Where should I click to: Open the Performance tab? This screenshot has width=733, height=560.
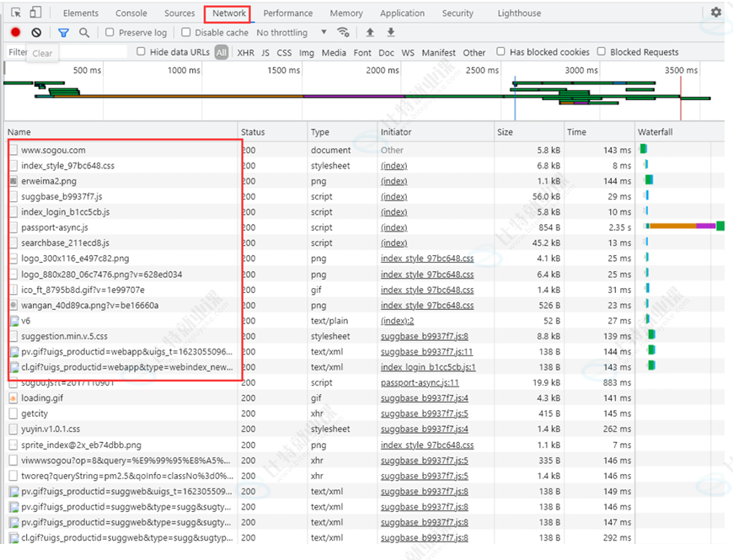[x=288, y=13]
